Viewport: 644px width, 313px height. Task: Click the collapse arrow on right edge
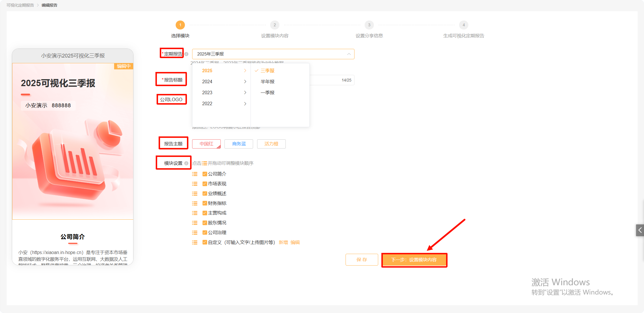click(x=640, y=230)
